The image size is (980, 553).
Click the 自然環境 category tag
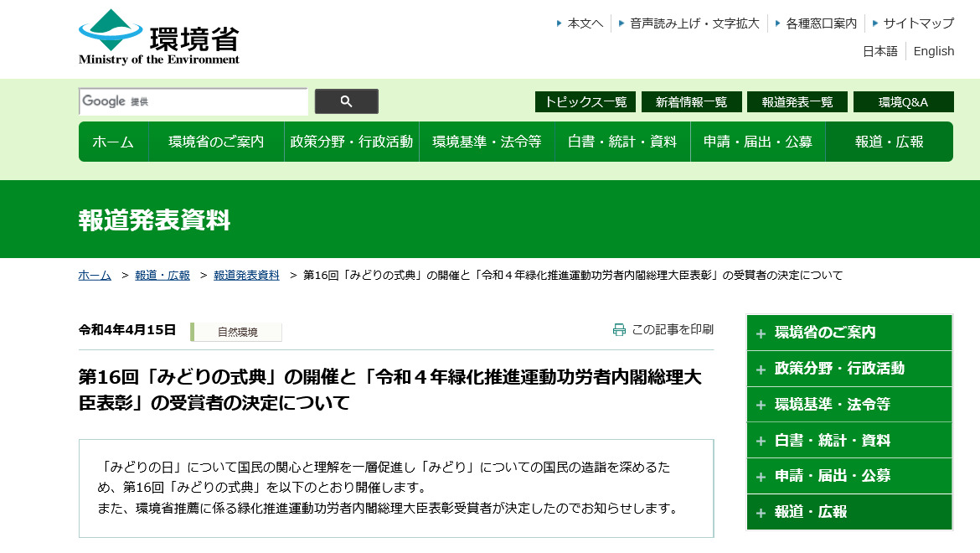pos(237,332)
